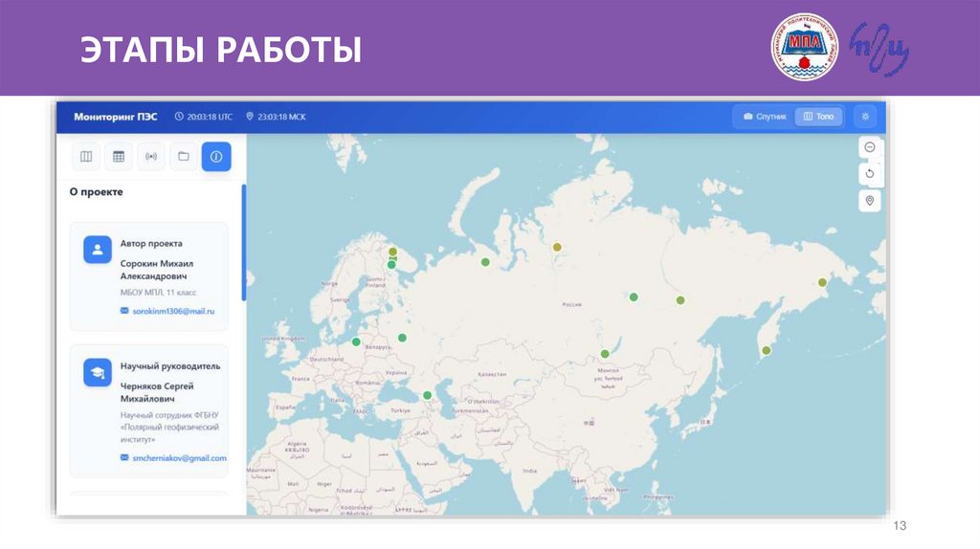Viewport: 980px width, 549px height.
Task: Open the data table sidebar tab
Action: [x=119, y=157]
